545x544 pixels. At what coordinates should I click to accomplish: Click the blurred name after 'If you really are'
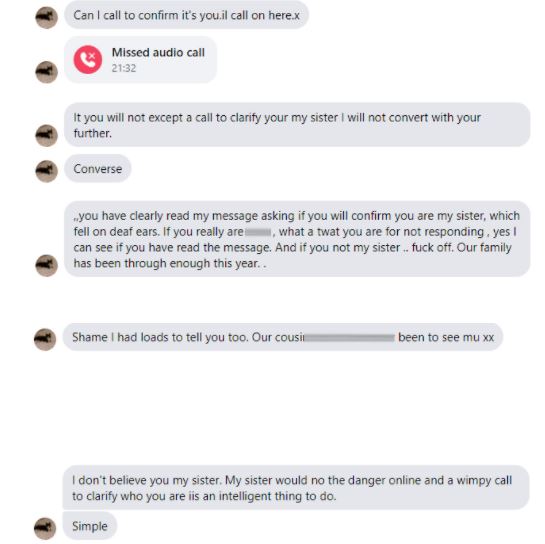[x=258, y=232]
